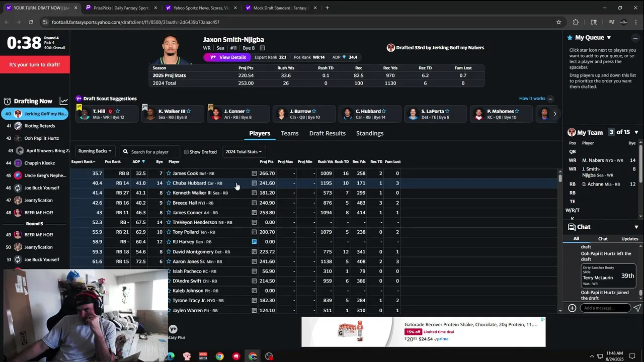Star James Cook to add to queue
Image resolution: width=644 pixels, height=362 pixels.
click(x=169, y=173)
